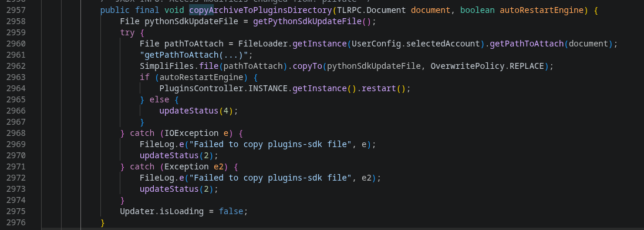Click the 'final' modifier keyword

[147, 10]
